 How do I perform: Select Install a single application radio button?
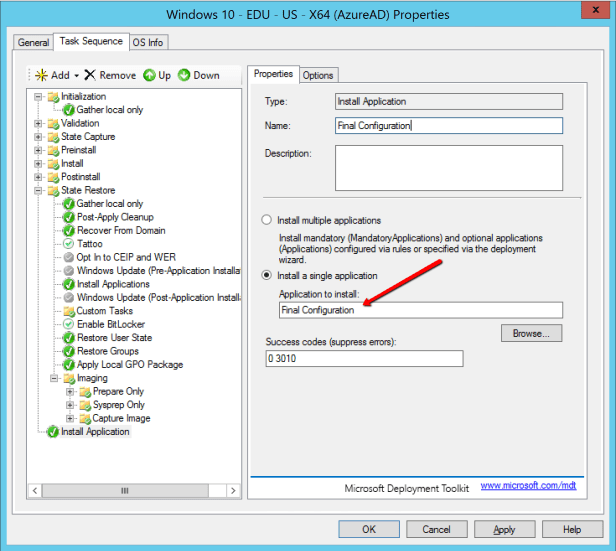(x=266, y=275)
